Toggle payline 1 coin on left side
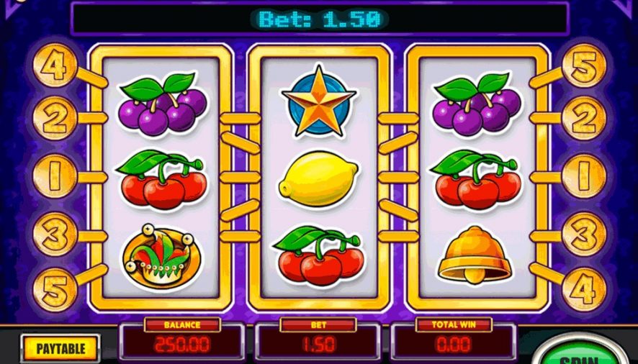The height and width of the screenshot is (364, 638). [x=55, y=176]
